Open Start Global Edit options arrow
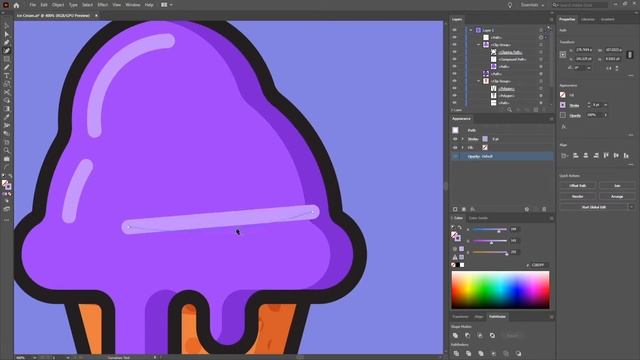Screen dimensions: 640x360 click(631, 207)
